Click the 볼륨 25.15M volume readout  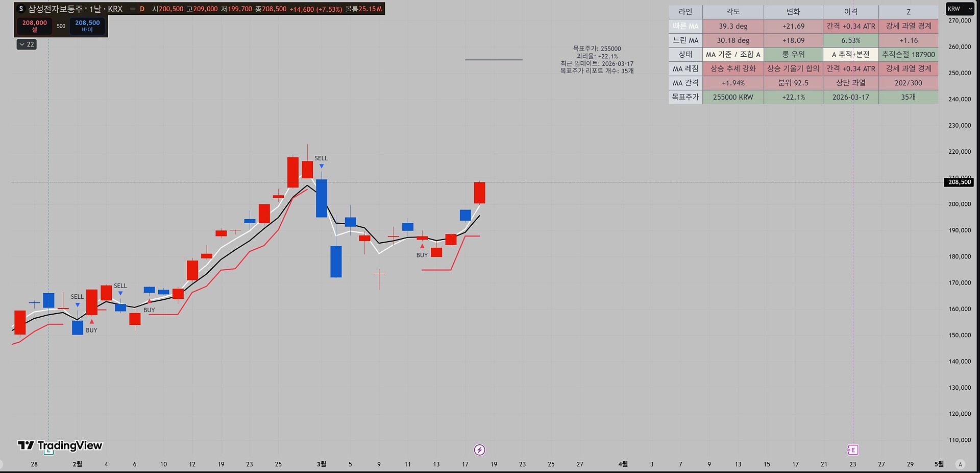(x=363, y=9)
